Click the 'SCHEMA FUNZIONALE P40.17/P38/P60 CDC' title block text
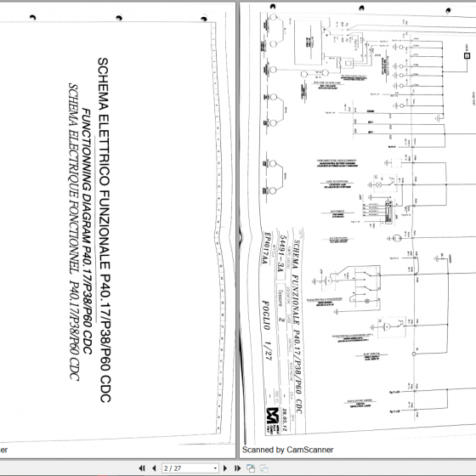Viewport: 476px width, 476px height. [297, 326]
